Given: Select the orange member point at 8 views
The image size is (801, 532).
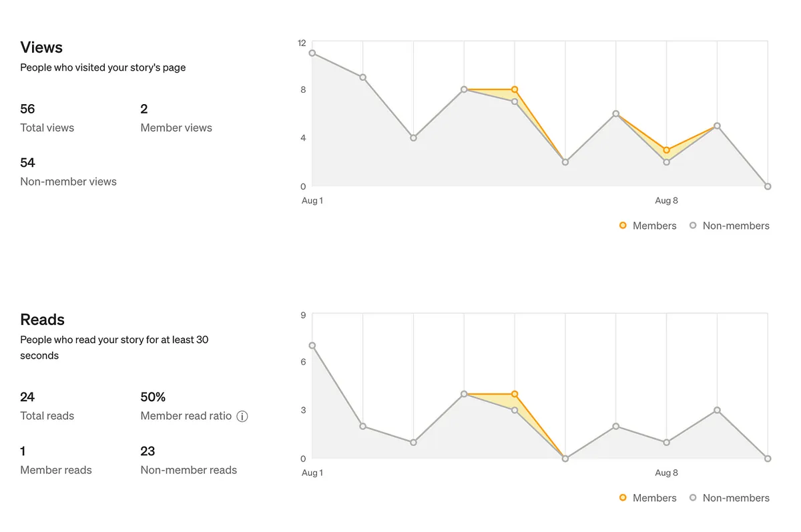Looking at the screenshot, I should tap(515, 89).
